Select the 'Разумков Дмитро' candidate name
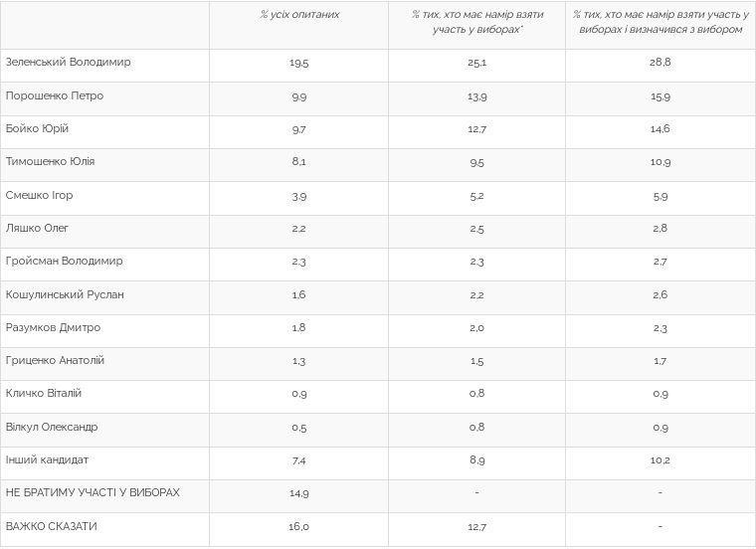The image size is (756, 549). click(x=54, y=328)
